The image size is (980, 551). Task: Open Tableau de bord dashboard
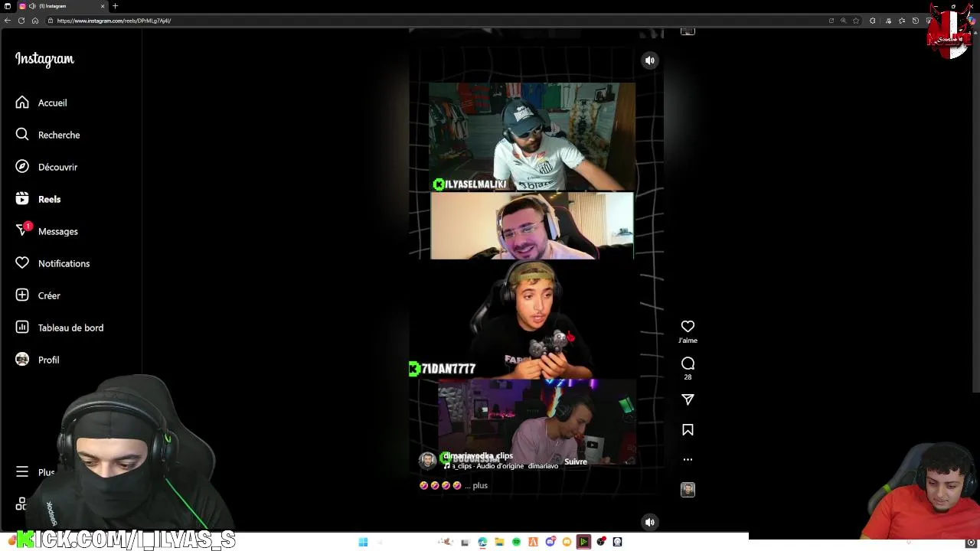[60, 328]
